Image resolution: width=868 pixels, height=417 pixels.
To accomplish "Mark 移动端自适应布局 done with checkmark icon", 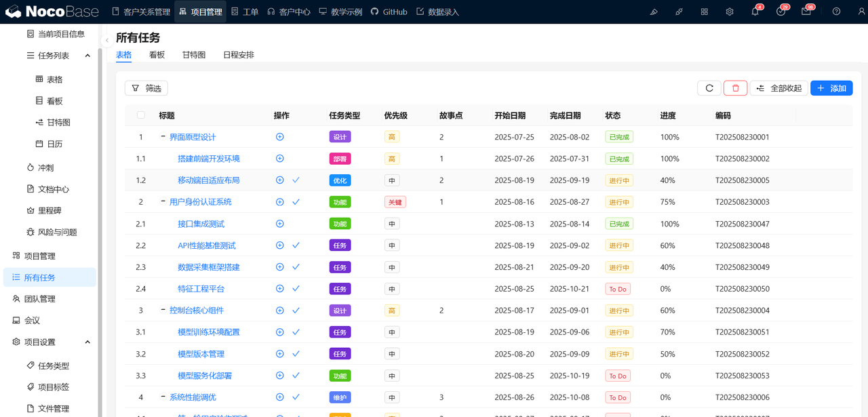I will click(296, 180).
